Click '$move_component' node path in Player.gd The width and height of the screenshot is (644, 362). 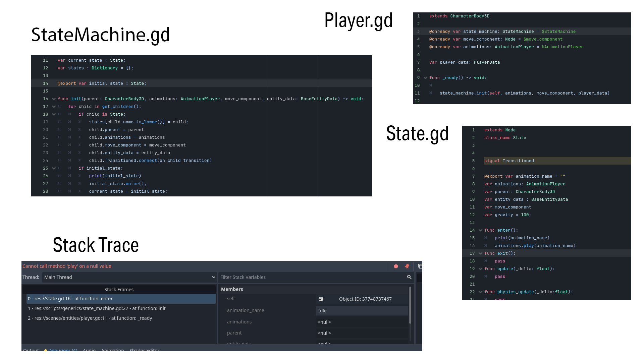[543, 39]
